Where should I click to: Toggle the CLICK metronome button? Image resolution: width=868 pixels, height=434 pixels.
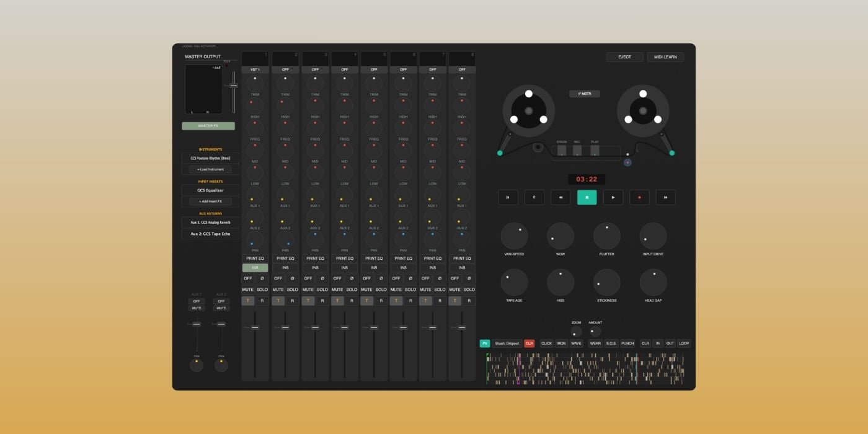tap(546, 343)
